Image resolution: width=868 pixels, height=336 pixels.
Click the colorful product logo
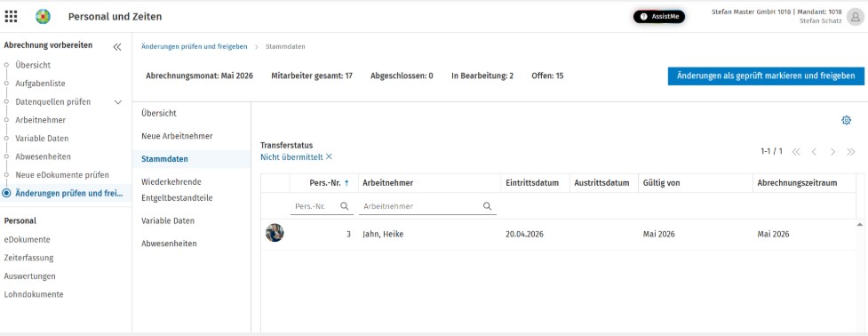click(43, 17)
